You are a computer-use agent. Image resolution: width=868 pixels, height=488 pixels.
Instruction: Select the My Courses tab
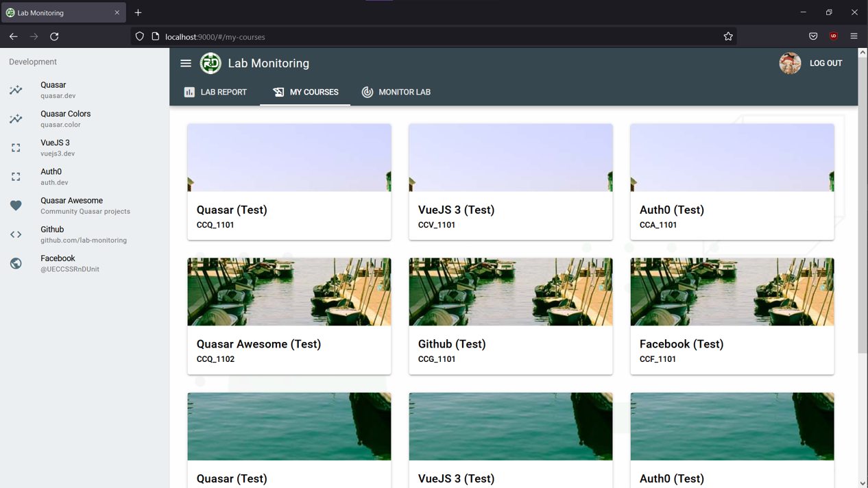305,92
